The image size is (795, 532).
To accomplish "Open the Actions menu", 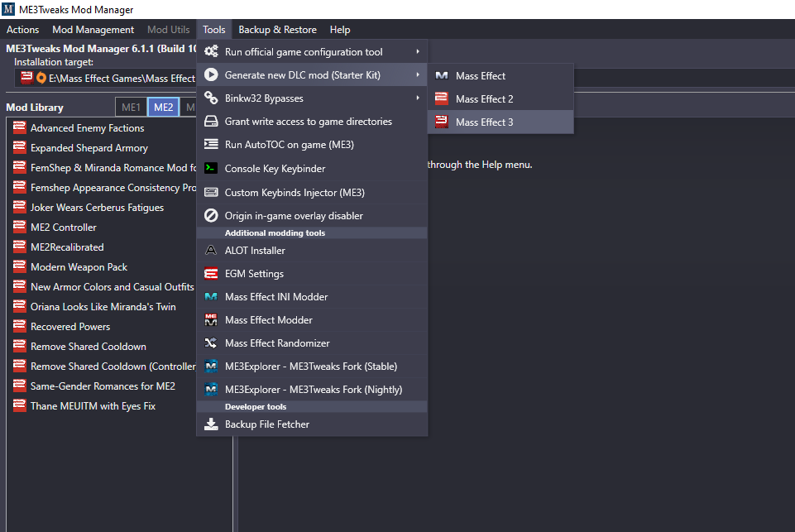I will (x=22, y=30).
